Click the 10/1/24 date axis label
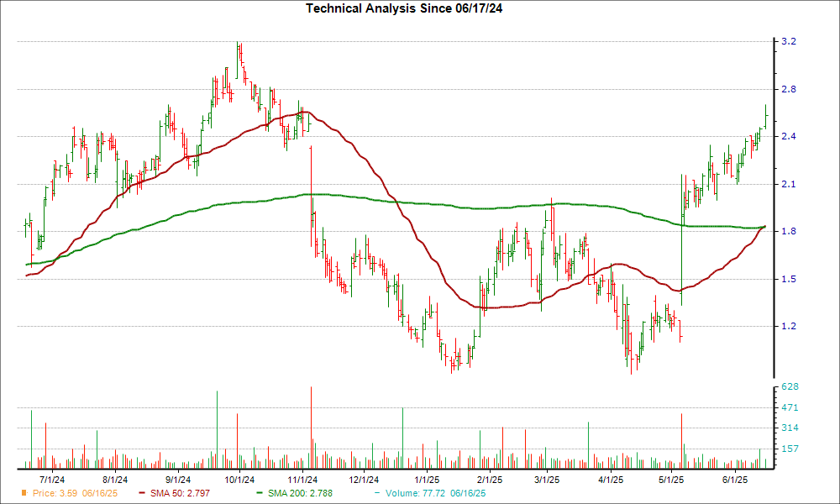This screenshot has height=504, width=840. coord(239,480)
